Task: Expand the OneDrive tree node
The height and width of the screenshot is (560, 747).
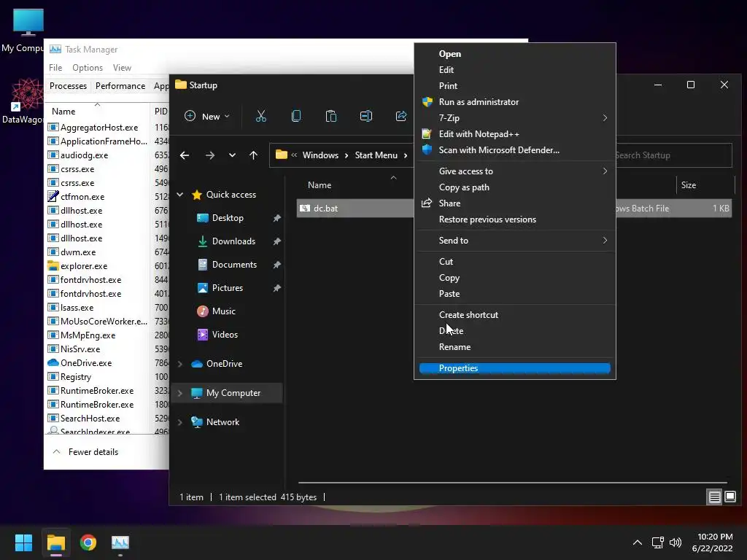Action: [180, 364]
